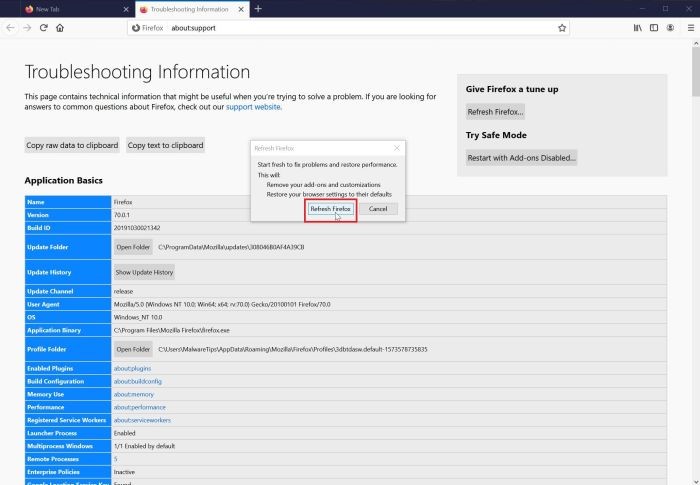Viewport: 700px width, 485px height.
Task: Reload the current page
Action: point(43,28)
